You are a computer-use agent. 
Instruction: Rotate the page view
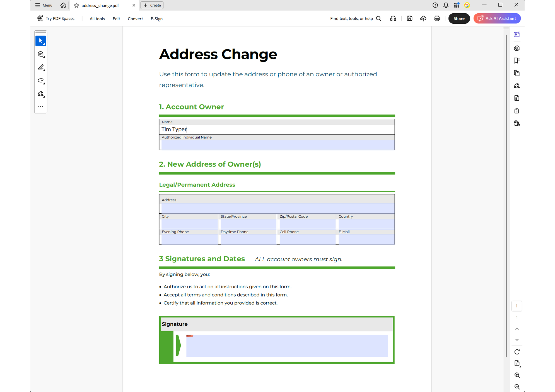click(517, 352)
